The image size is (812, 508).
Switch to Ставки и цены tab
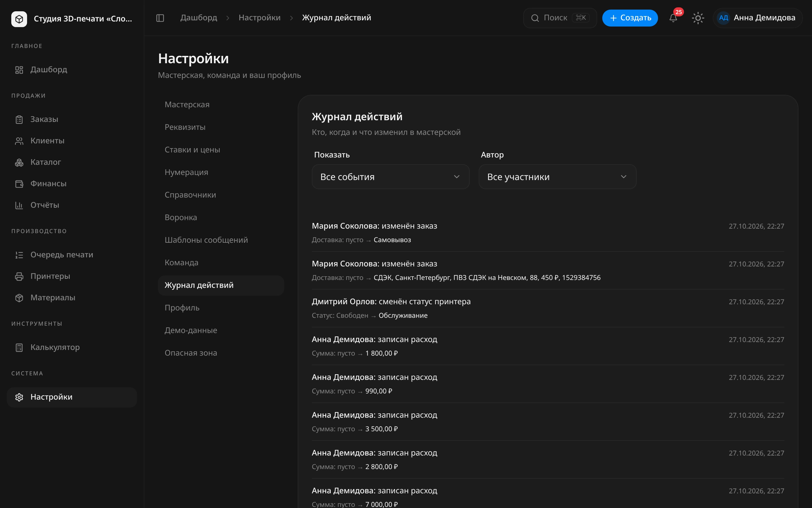[x=221, y=150]
